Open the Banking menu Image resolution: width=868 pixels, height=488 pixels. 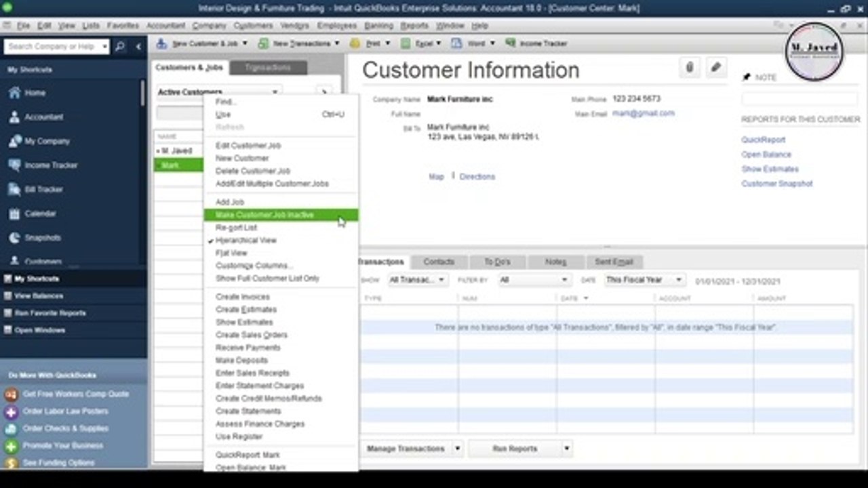click(x=378, y=26)
